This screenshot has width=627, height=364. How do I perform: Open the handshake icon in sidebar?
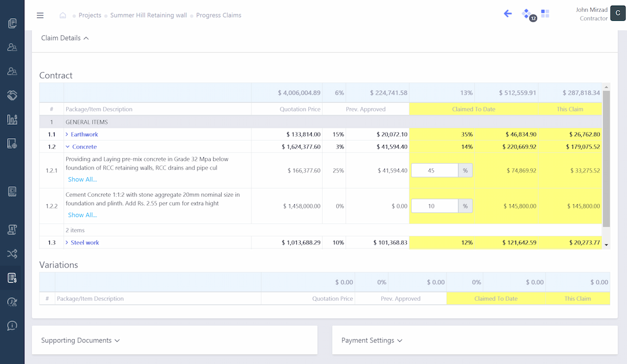point(12,95)
